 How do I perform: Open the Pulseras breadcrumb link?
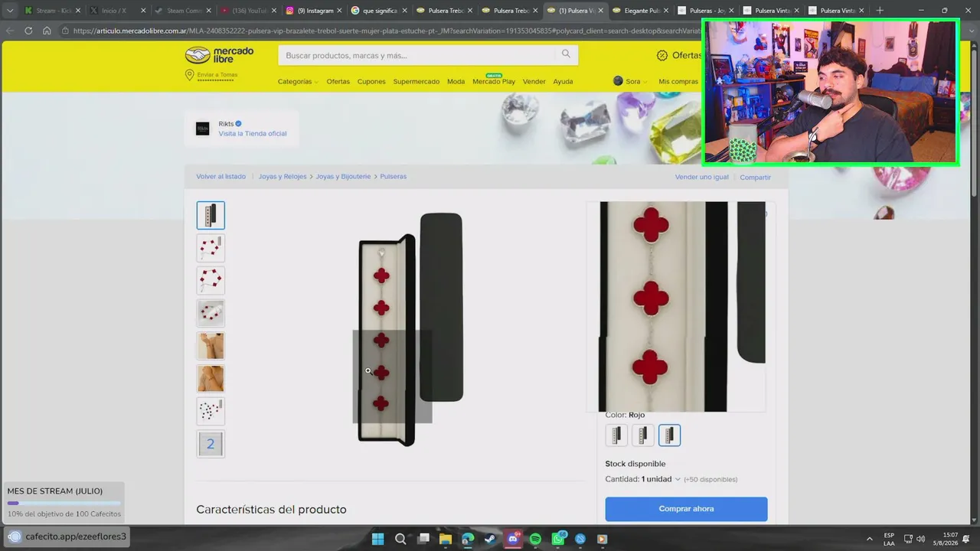394,176
